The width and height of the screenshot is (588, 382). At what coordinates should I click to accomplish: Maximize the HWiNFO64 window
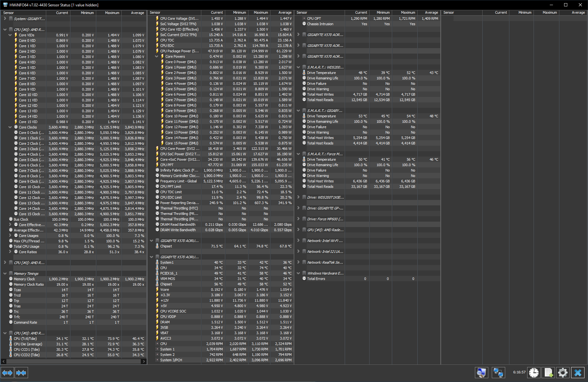click(566, 5)
